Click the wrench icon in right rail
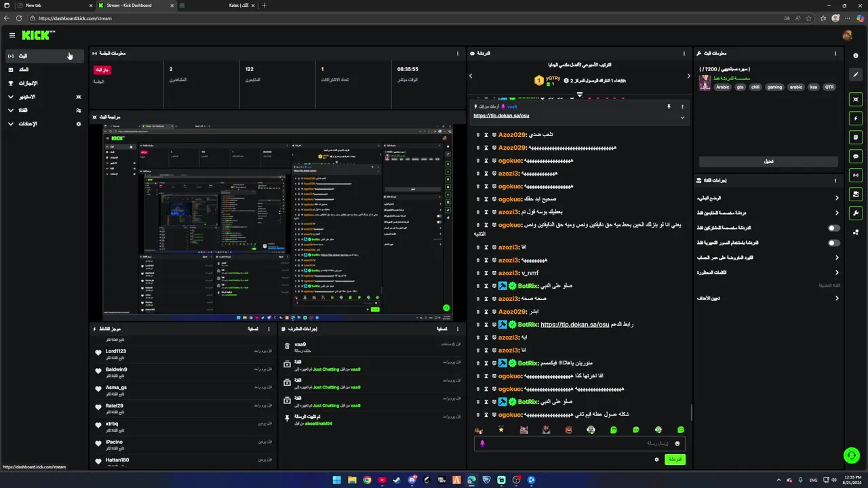Image resolution: width=868 pixels, height=488 pixels. (x=856, y=213)
